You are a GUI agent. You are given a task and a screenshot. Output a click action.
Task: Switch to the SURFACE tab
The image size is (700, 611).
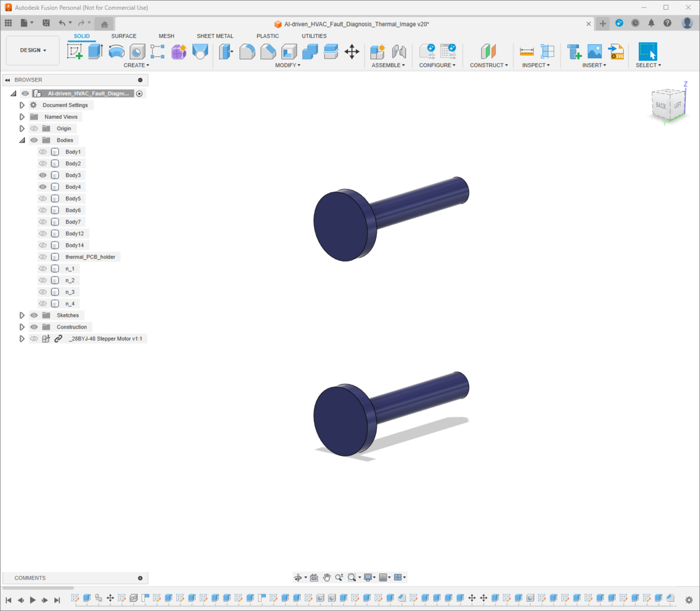tap(123, 36)
